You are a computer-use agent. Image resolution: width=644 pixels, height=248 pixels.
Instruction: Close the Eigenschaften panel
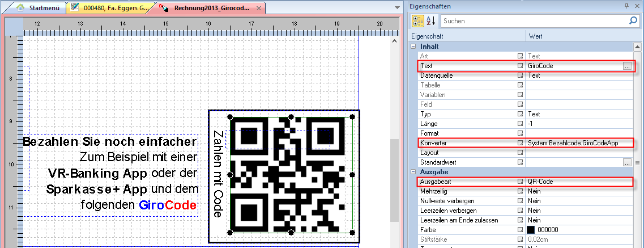pyautogui.click(x=637, y=6)
